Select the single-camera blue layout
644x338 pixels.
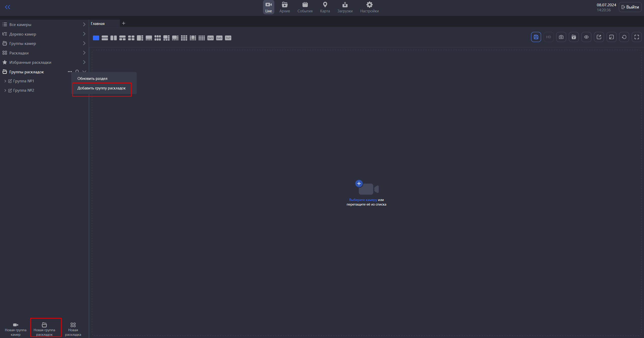tap(96, 38)
